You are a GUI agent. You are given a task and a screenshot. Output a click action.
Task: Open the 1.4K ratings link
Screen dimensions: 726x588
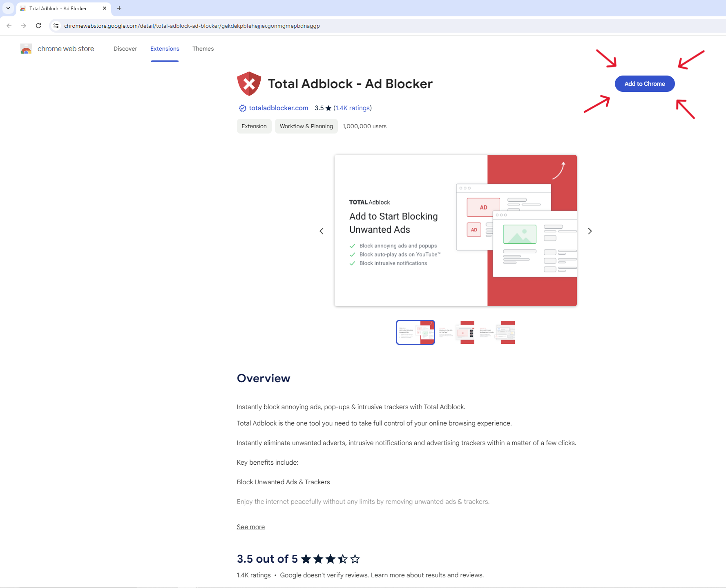[353, 108]
